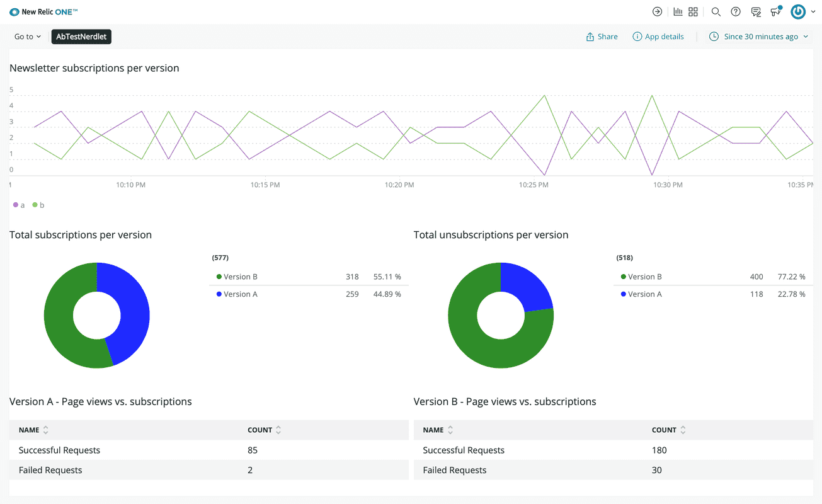This screenshot has width=822, height=504.
Task: Select Failed Requests row in Version A table
Action: [x=209, y=470]
